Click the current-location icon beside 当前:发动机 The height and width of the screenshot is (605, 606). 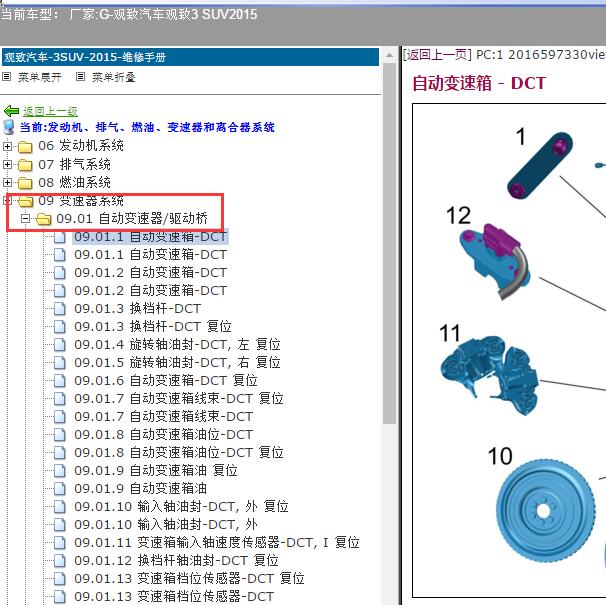[x=9, y=127]
